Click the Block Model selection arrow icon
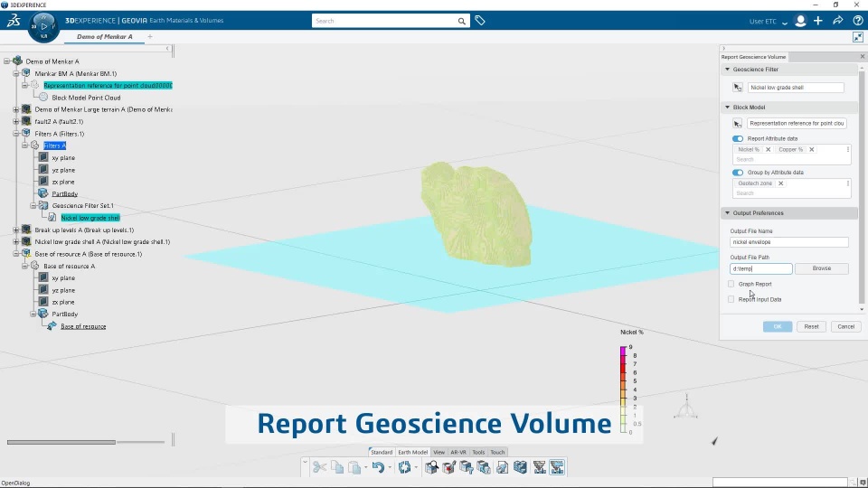 coord(738,124)
